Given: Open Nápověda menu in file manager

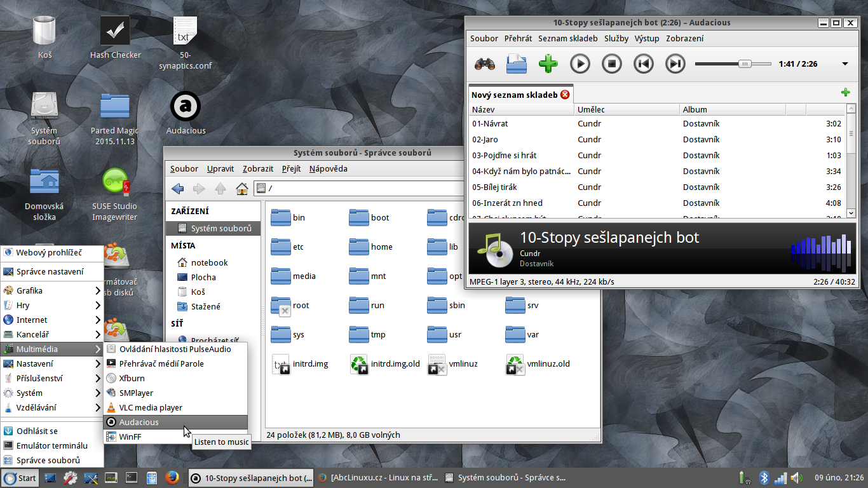Looking at the screenshot, I should tap(329, 168).
